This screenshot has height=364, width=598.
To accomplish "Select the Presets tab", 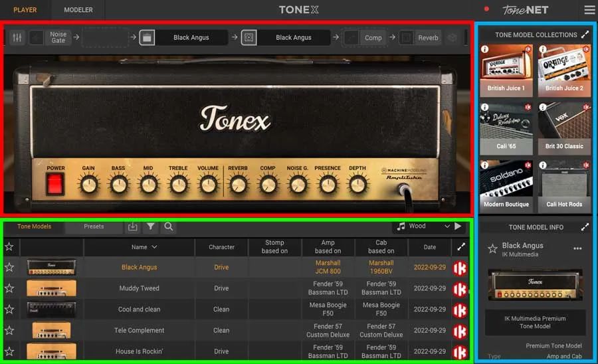I will tap(94, 227).
